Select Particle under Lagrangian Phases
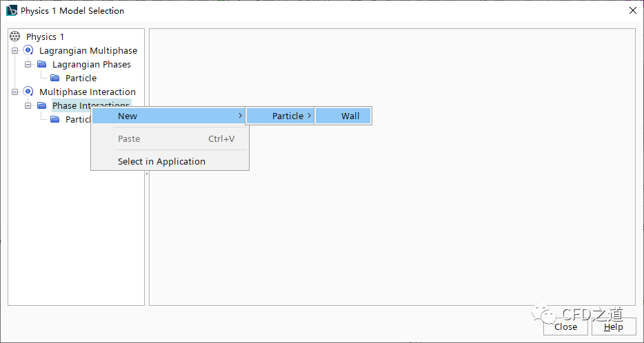Viewport: 644px width, 343px height. click(81, 78)
